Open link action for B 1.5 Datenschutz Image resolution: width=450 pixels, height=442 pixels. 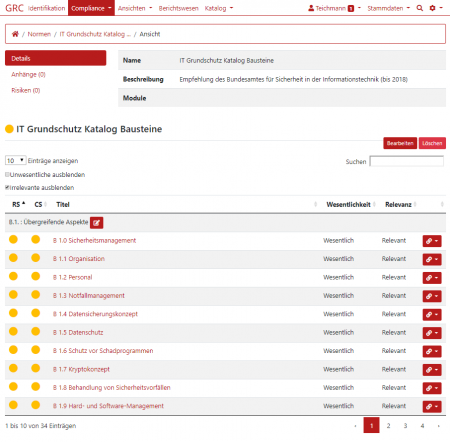(x=432, y=333)
